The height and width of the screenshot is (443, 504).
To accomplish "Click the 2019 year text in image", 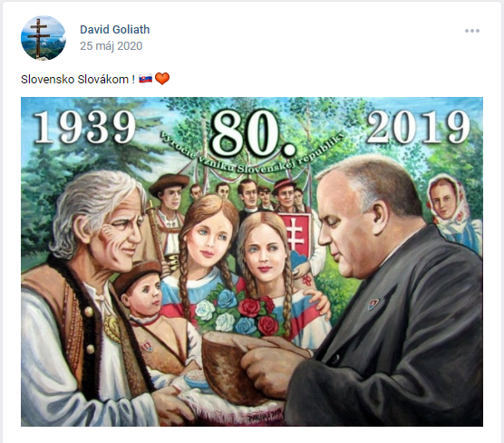I will coord(418,127).
